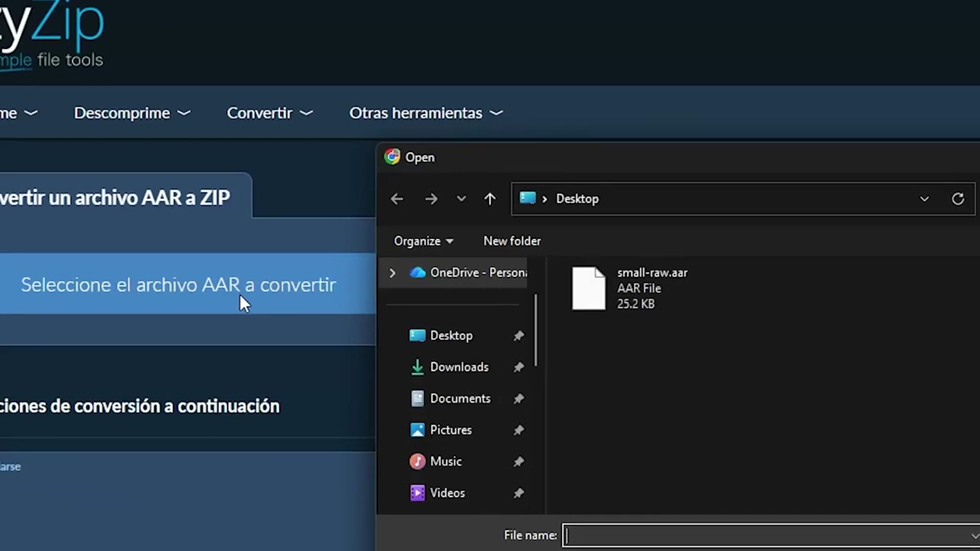
Task: Click the breadcrumb chevron before Desktop
Action: (545, 199)
